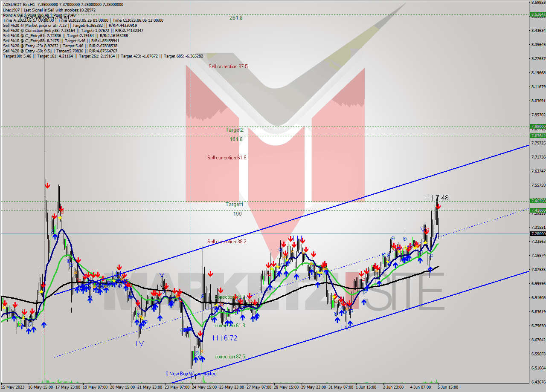Click the '19 May 07:00' time axis label
This screenshot has width=546, height=392.
click(95, 387)
